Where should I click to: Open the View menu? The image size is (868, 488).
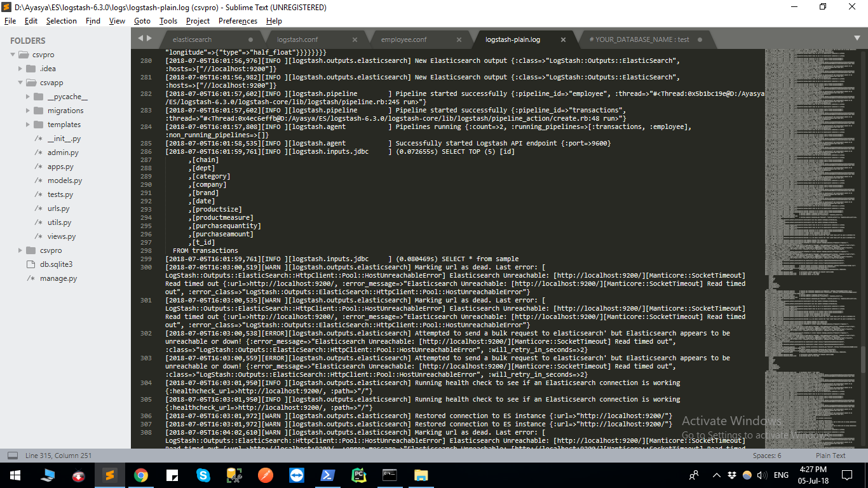[117, 21]
